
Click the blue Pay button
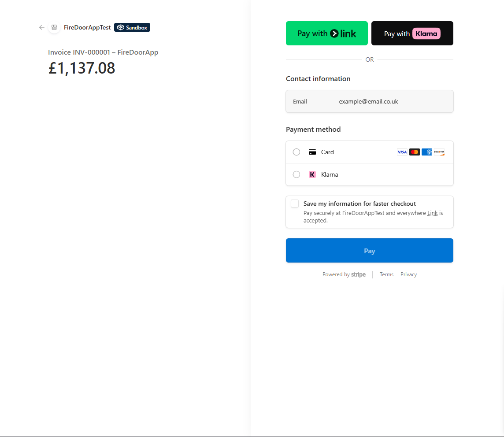369,250
